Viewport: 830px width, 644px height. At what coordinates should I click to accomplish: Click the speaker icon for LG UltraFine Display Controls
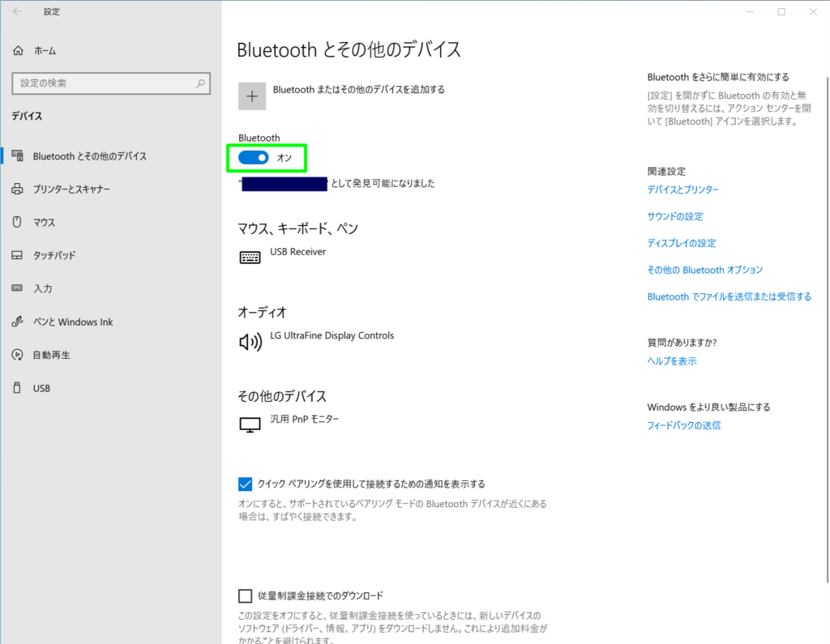[x=250, y=341]
